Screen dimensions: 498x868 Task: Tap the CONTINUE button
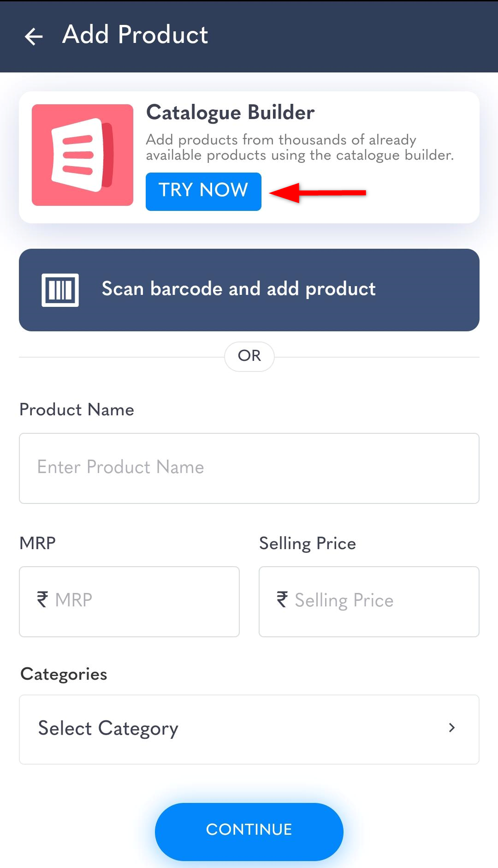249,831
